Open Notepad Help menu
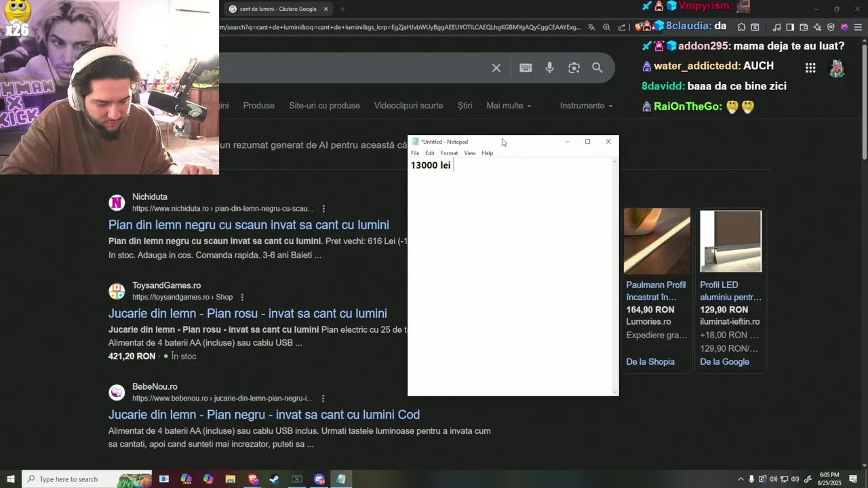The height and width of the screenshot is (488, 868). (x=488, y=153)
